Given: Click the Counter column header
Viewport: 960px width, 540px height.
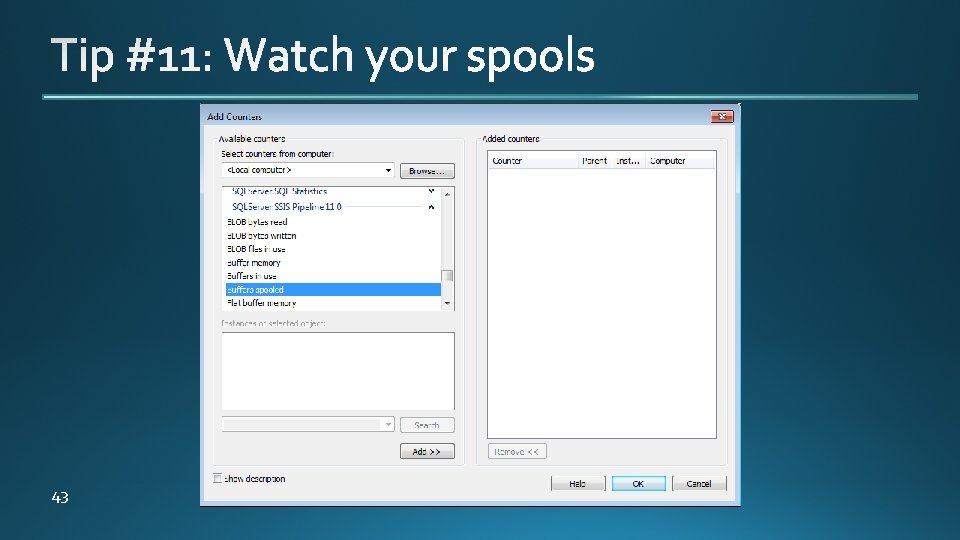Looking at the screenshot, I should pos(533,161).
